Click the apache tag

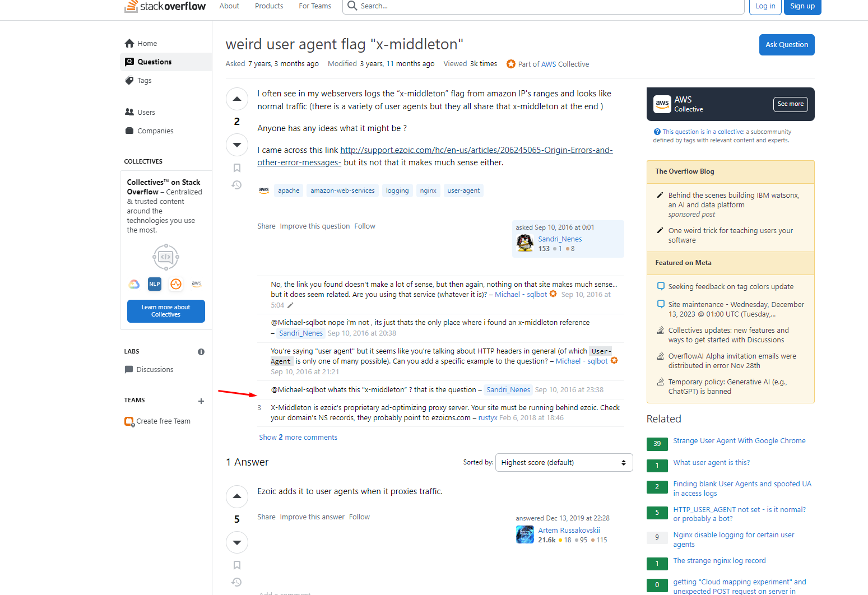289,190
